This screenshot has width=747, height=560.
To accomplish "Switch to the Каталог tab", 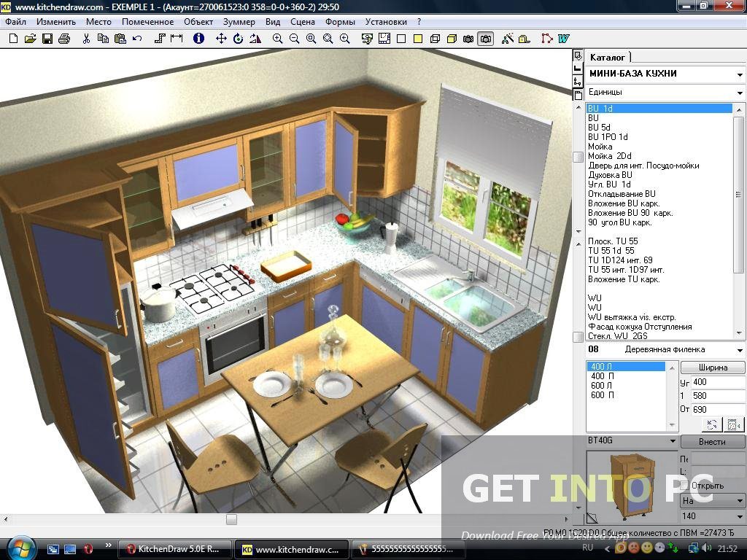I will (608, 57).
